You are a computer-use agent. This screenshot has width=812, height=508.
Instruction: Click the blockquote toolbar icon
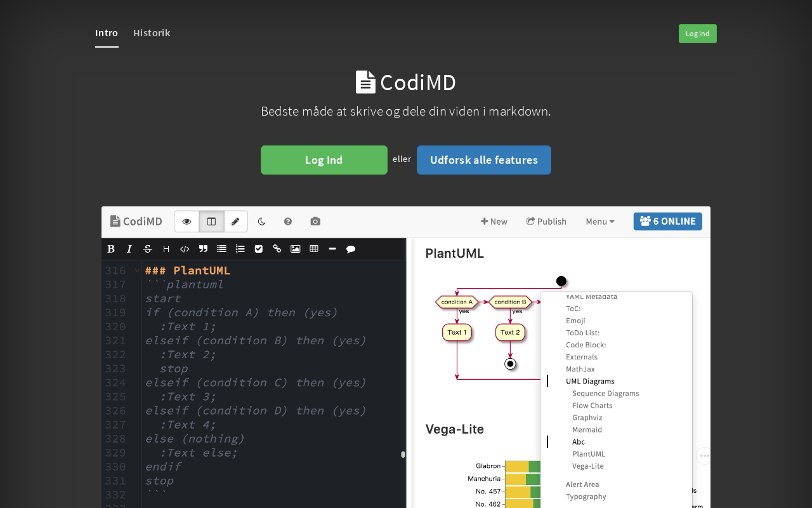click(x=203, y=249)
